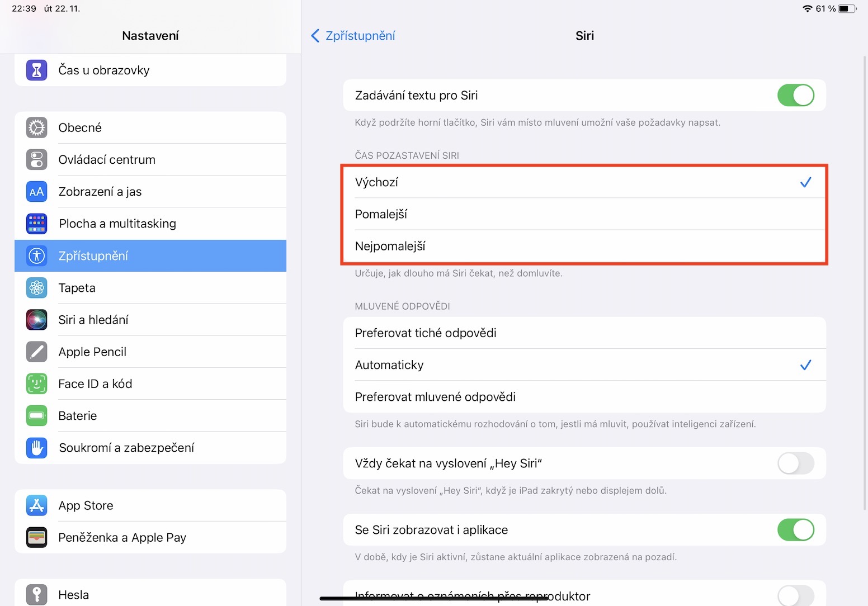This screenshot has width=868, height=606.
Task: Tap the Siri a hledání icon
Action: (x=37, y=320)
